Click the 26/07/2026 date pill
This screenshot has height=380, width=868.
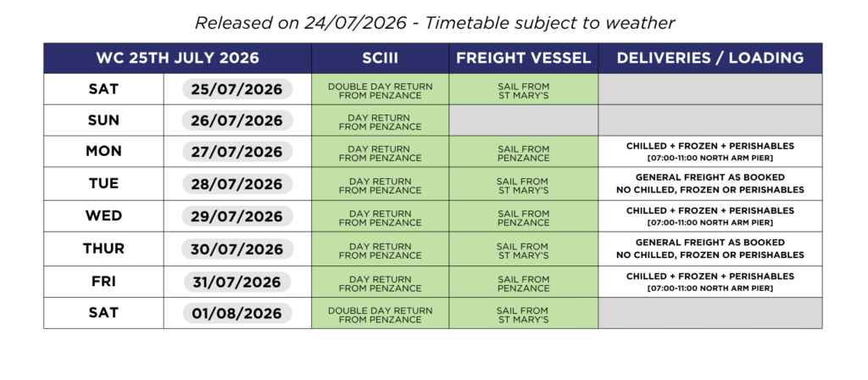click(237, 120)
